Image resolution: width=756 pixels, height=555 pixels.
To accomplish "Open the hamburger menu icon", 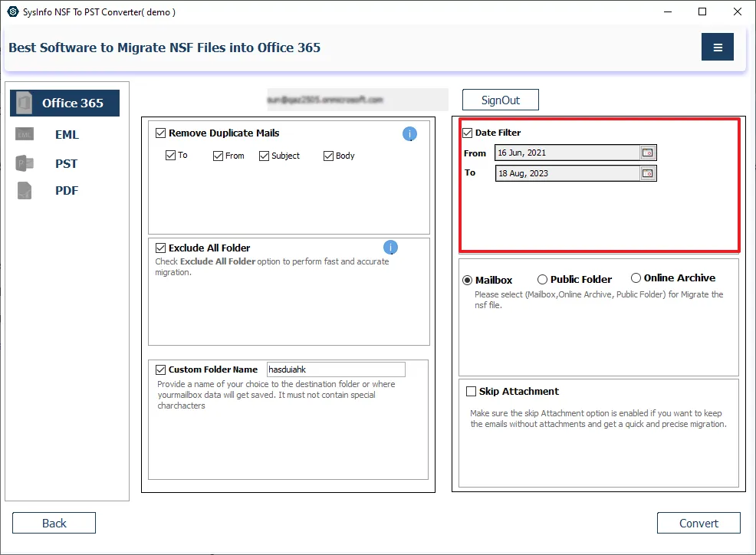I will pos(718,48).
